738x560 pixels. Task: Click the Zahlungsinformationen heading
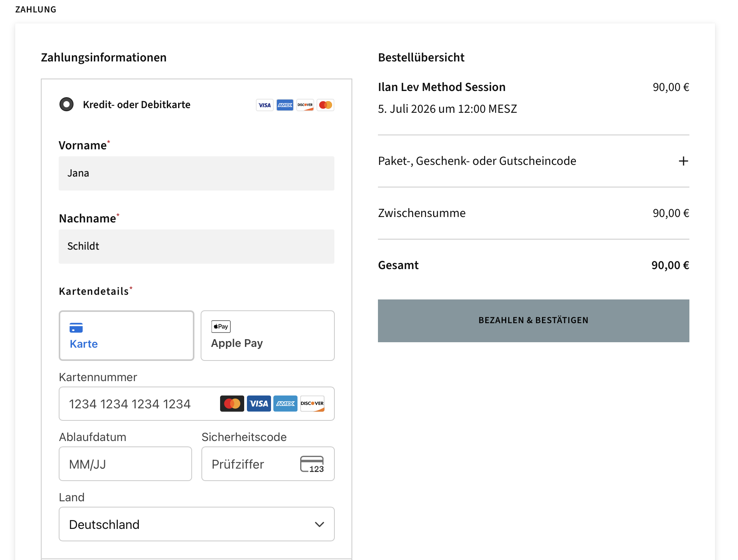pyautogui.click(x=104, y=58)
